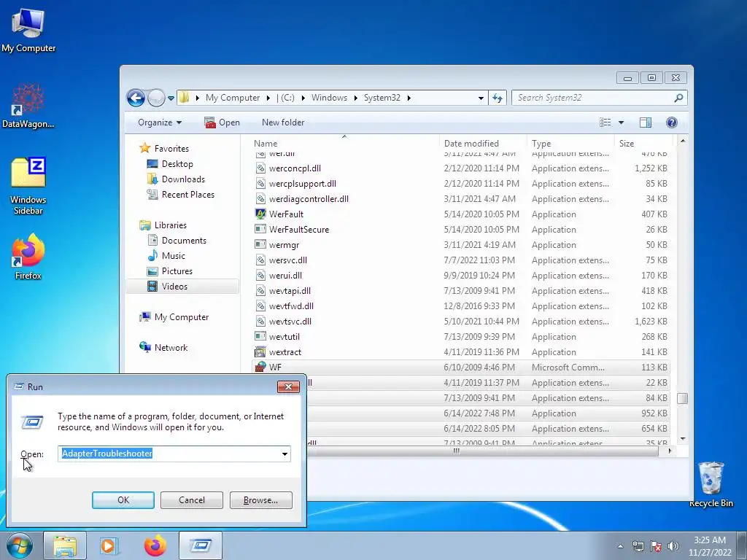The height and width of the screenshot is (560, 747).
Task: Select the WF Microsoft Common Console icon
Action: [260, 367]
